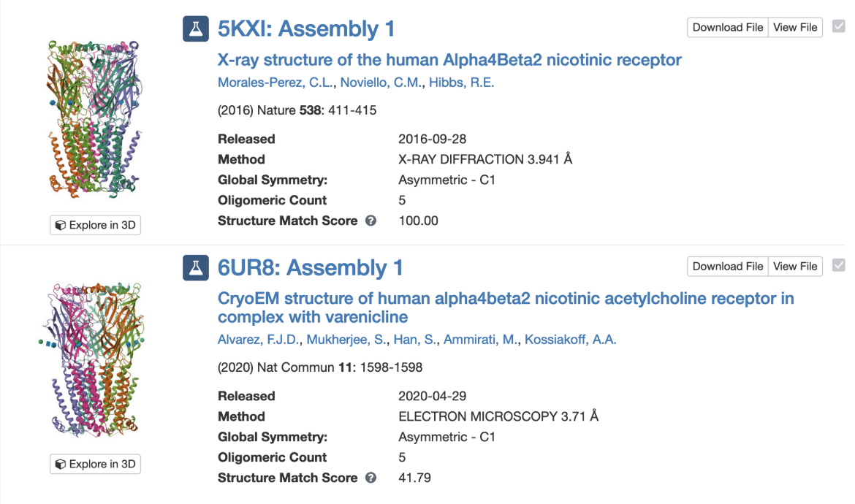This screenshot has height=504, width=855.
Task: Open the 5KXI: Assembly 1 title link
Action: [x=306, y=29]
